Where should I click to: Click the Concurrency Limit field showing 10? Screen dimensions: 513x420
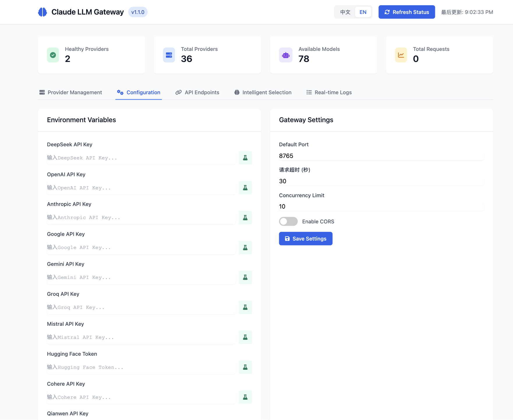point(381,207)
